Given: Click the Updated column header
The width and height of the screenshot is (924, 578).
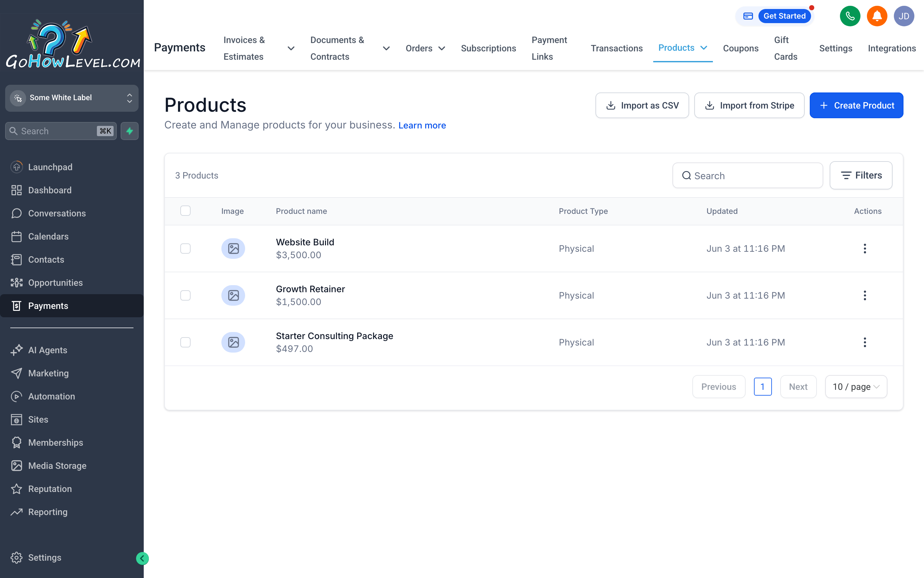Looking at the screenshot, I should click(x=722, y=211).
